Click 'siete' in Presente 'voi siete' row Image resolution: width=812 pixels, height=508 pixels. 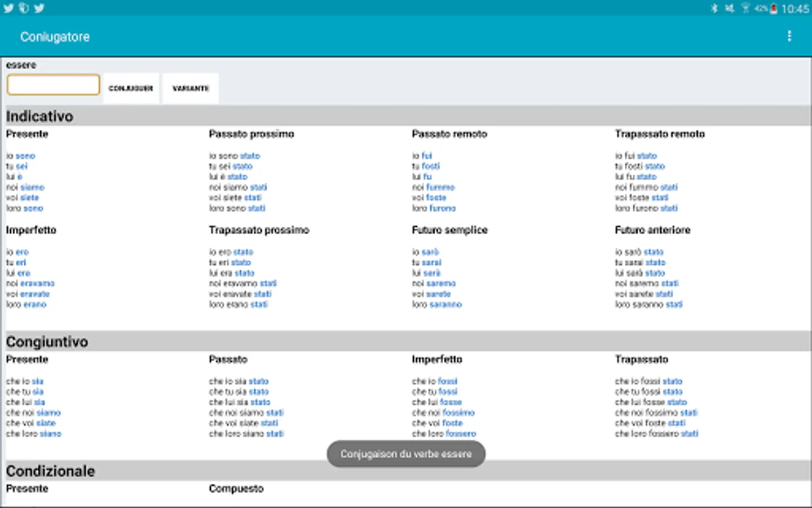(29, 198)
